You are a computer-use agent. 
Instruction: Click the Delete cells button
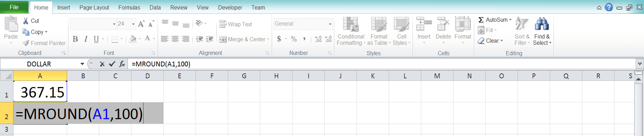coord(443,30)
